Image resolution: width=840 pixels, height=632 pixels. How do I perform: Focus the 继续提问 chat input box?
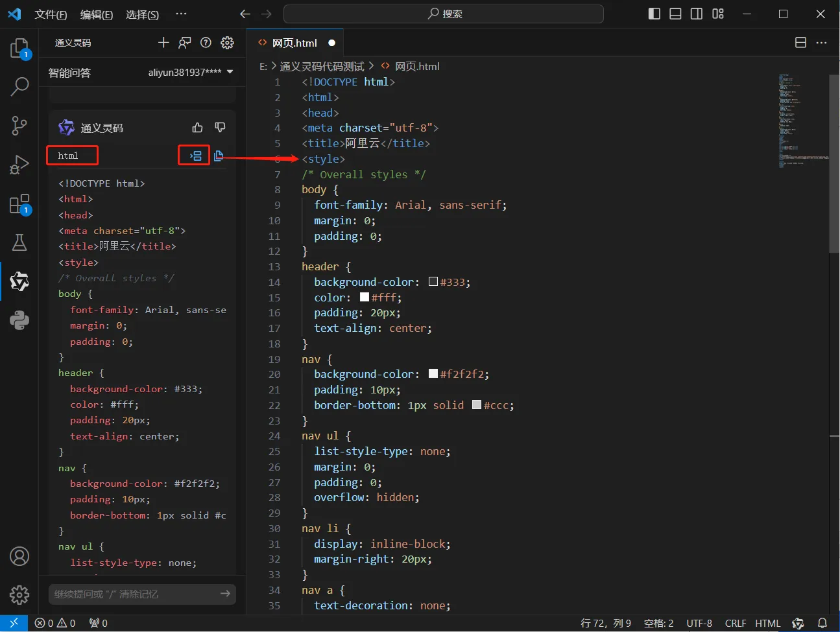[142, 594]
